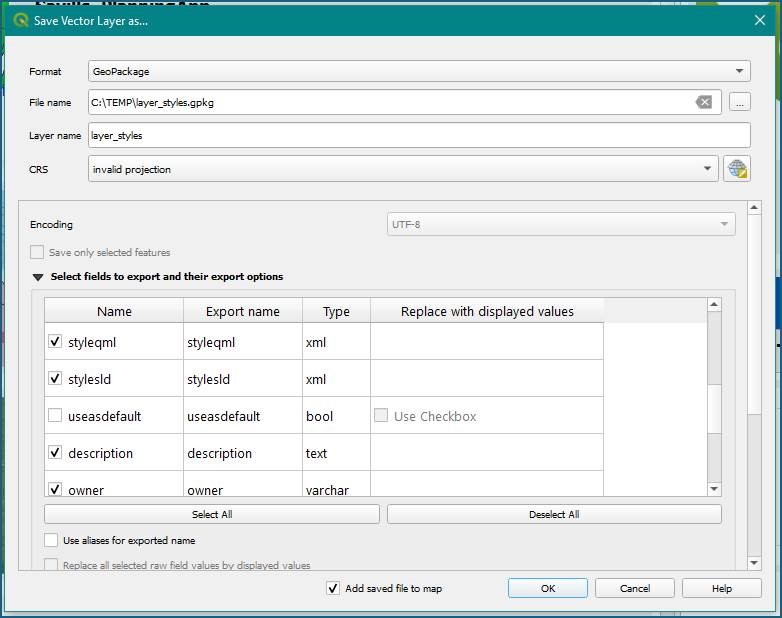Uncheck the styleqml field checkbox
The image size is (782, 618).
point(55,342)
